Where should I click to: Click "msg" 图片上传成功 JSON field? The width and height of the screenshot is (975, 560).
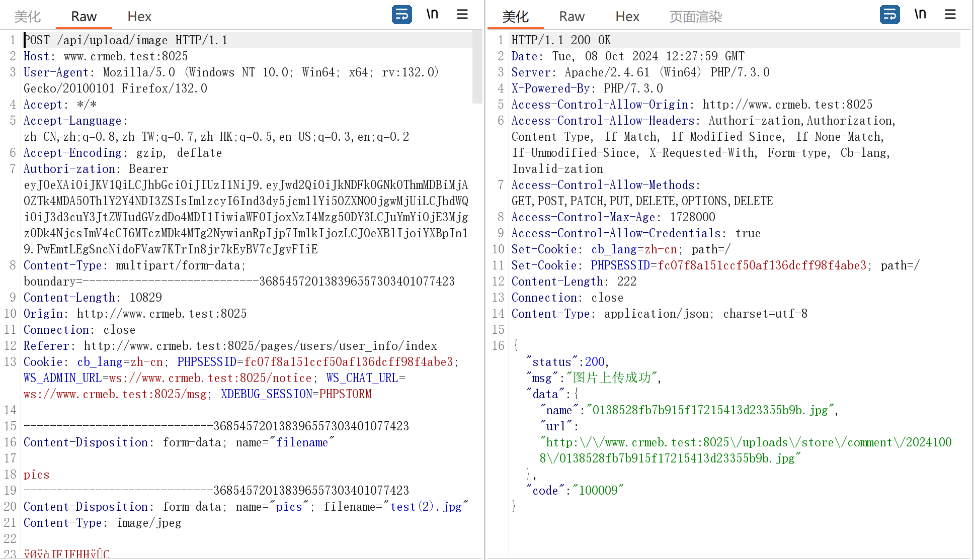click(x=594, y=378)
